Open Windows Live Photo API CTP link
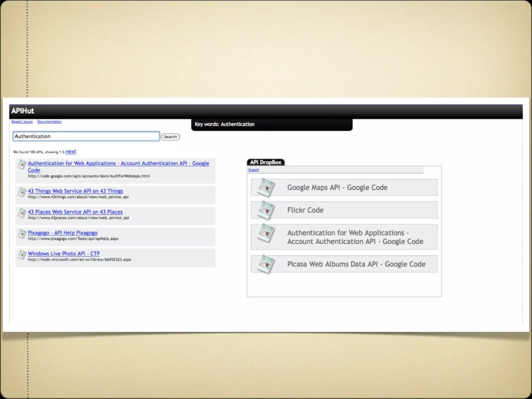Viewport: 532px width, 399px height. pyautogui.click(x=64, y=254)
